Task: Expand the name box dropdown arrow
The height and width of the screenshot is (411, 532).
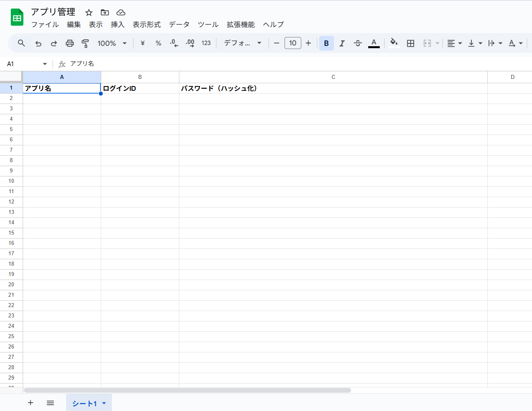Action: 45,64
